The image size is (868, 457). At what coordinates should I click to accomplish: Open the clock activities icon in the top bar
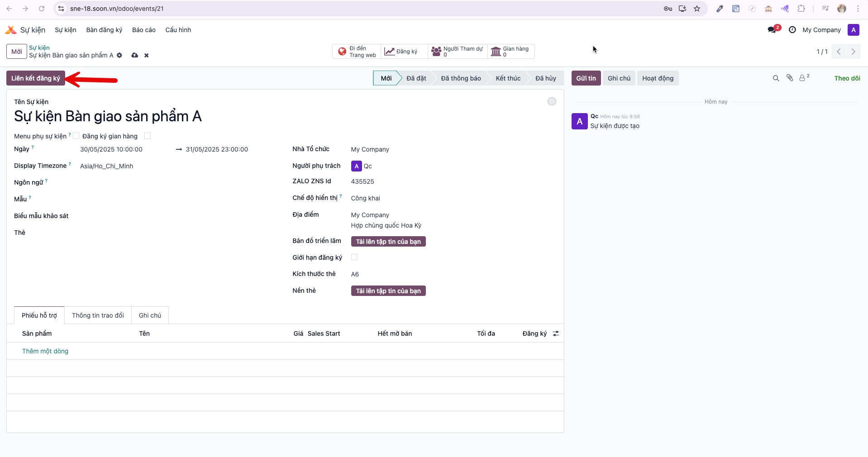(792, 30)
